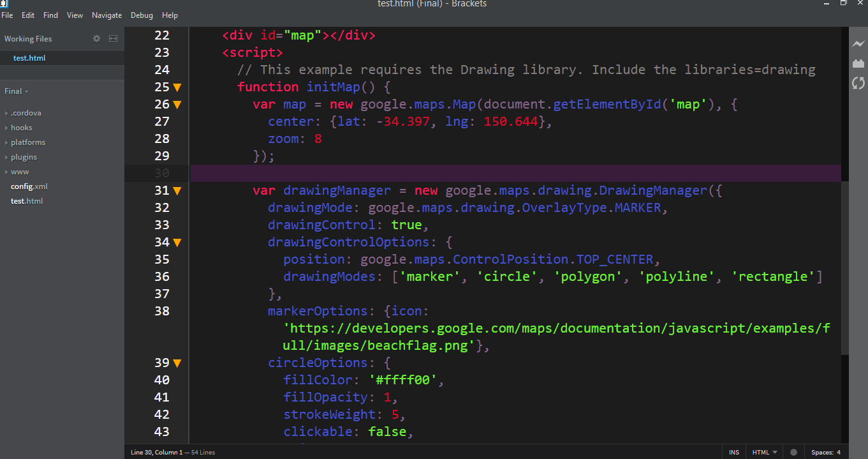Click the circular arrows reload icon
This screenshot has width=868, height=459.
[x=858, y=83]
